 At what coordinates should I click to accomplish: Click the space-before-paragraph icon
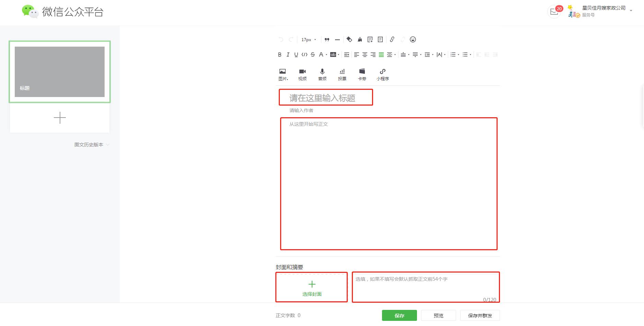pos(403,55)
